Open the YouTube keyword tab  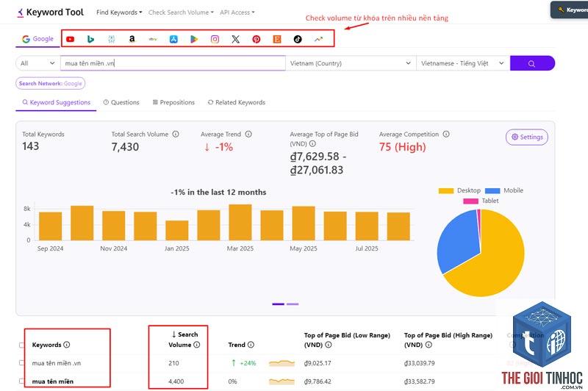(70, 39)
